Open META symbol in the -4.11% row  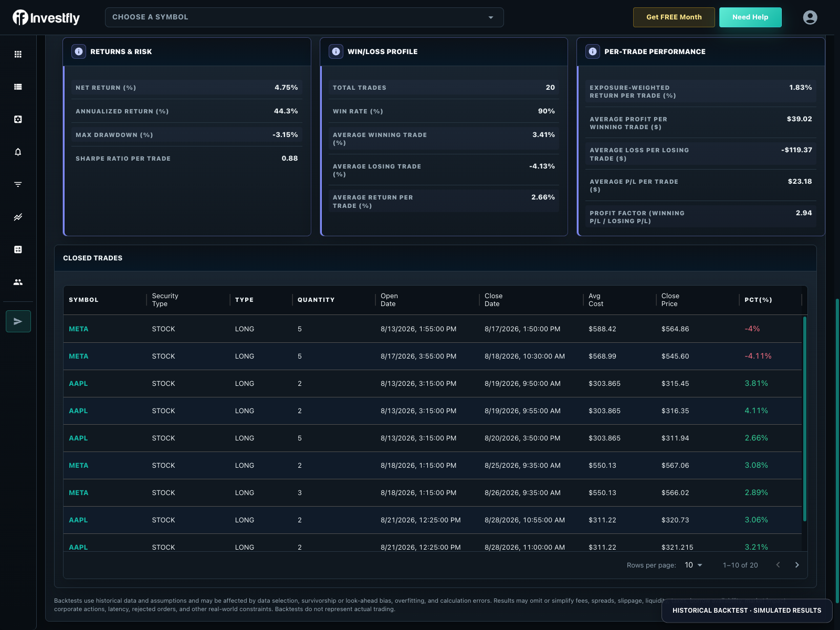(79, 356)
